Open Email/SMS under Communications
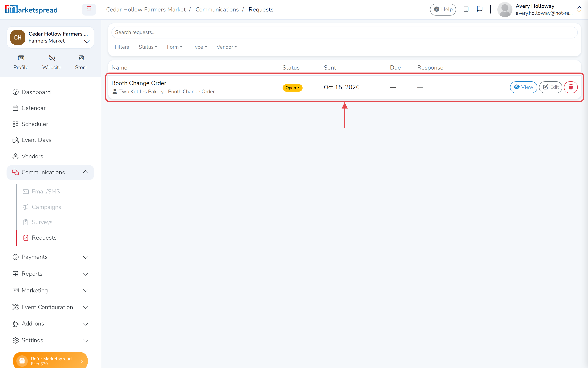This screenshot has width=588, height=368. (46, 191)
